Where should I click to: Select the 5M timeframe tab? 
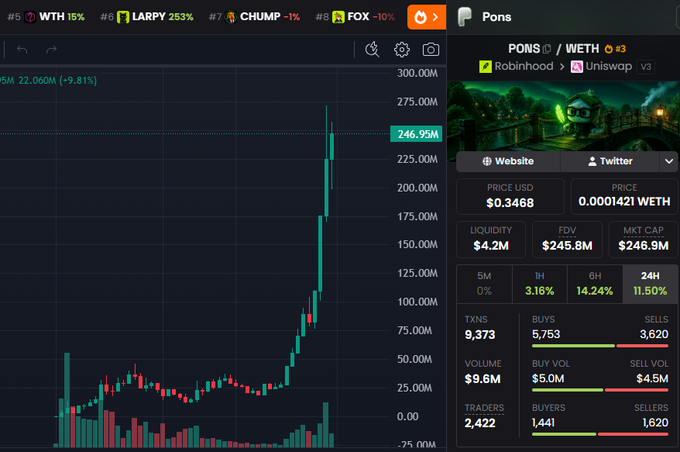(484, 284)
